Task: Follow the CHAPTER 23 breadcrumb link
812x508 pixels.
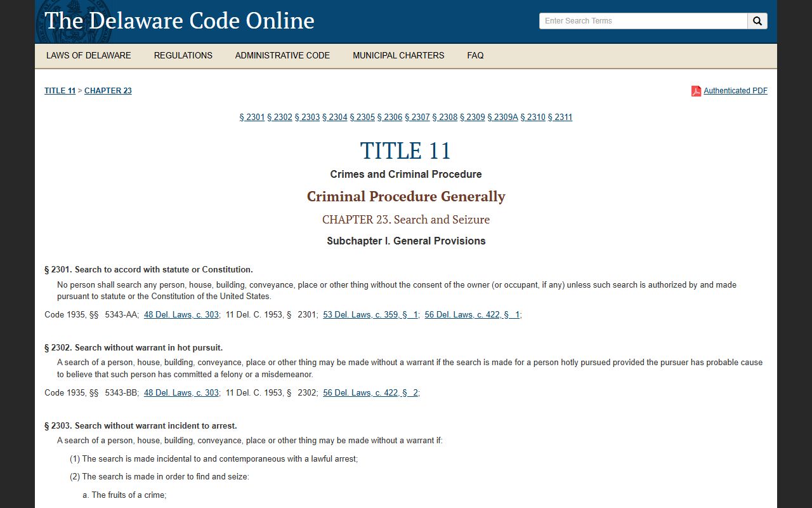Action: (108, 91)
